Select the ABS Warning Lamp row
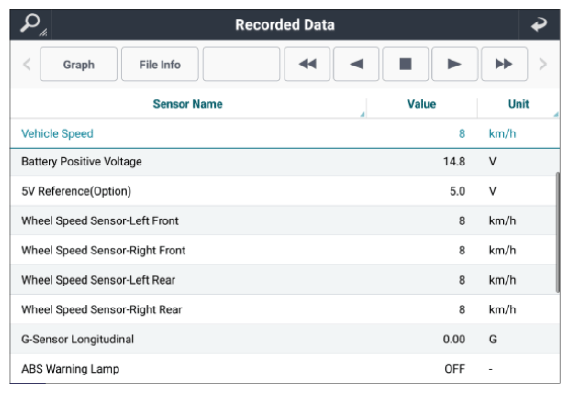The image size is (570, 393). click(x=285, y=369)
